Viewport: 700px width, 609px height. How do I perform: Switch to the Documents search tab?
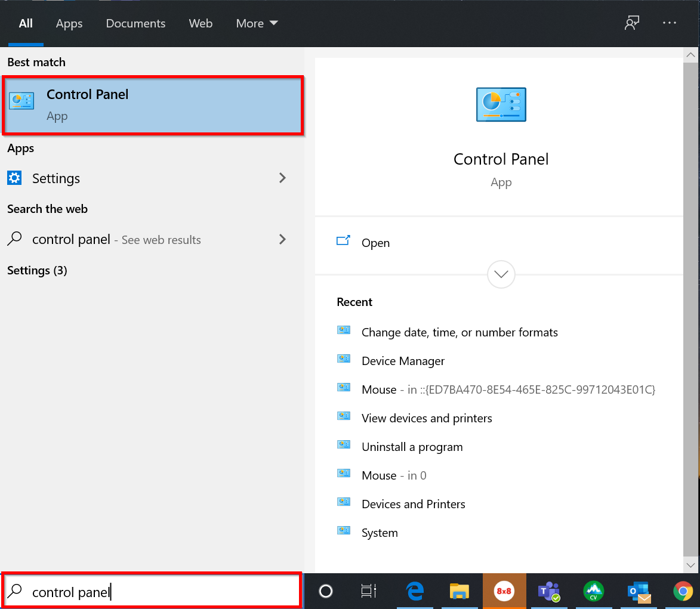135,23
